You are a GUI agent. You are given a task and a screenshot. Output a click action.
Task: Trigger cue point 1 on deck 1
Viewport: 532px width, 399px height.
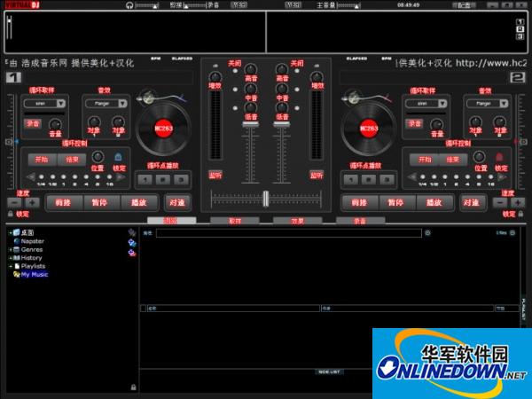click(x=145, y=179)
